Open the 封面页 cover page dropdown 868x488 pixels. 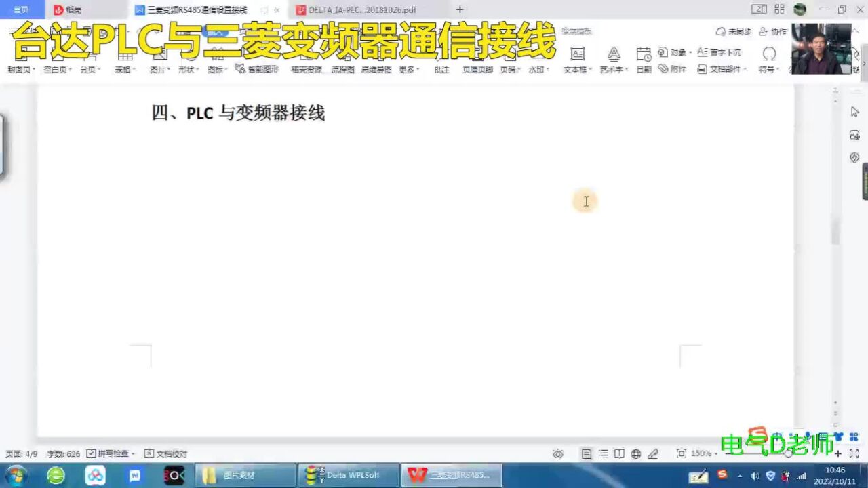(21, 69)
